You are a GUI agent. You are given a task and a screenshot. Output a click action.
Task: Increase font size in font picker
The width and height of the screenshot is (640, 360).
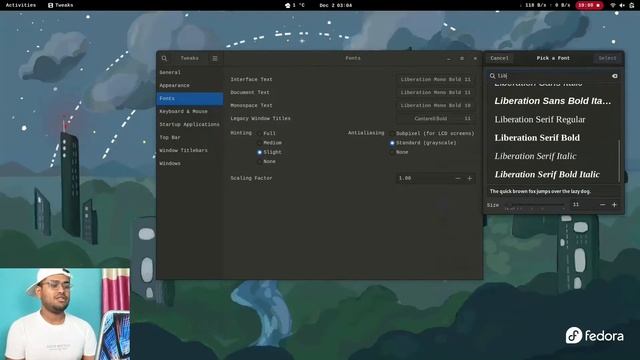[x=614, y=205]
